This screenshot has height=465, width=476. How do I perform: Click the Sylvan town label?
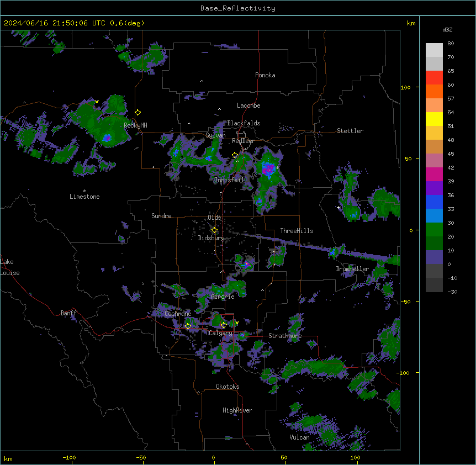(215, 135)
